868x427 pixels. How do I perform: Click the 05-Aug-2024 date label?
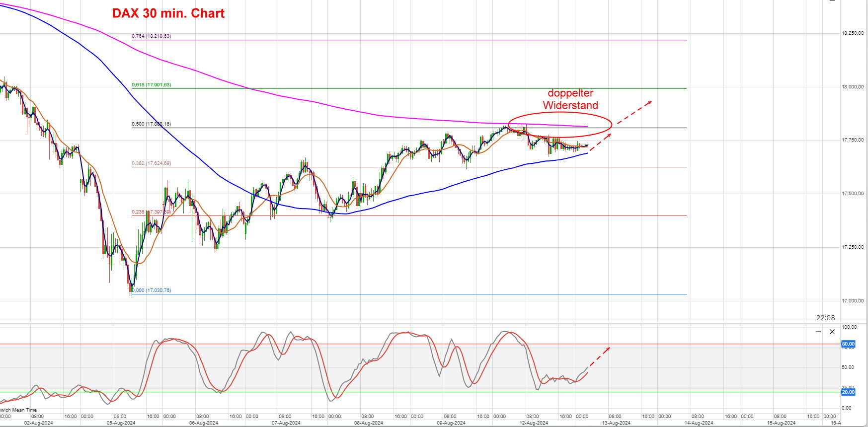121,423
